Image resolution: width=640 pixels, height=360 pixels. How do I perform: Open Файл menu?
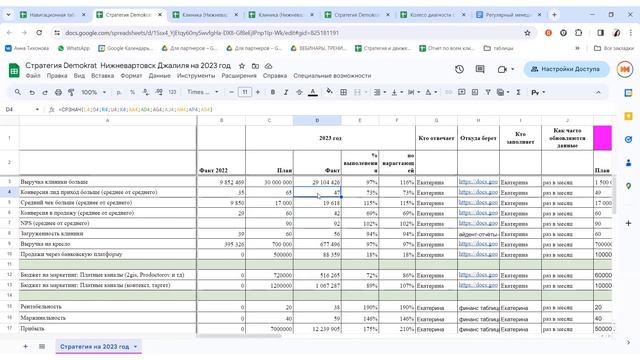click(33, 76)
